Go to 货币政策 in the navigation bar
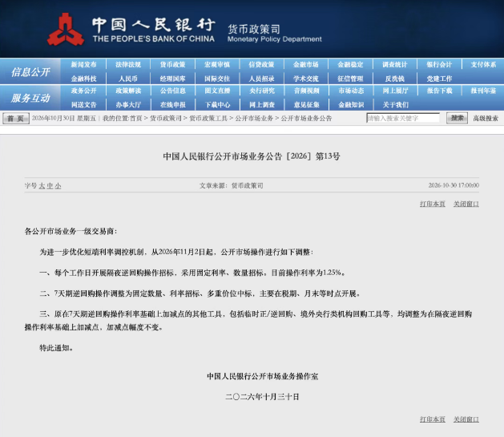 pos(172,65)
